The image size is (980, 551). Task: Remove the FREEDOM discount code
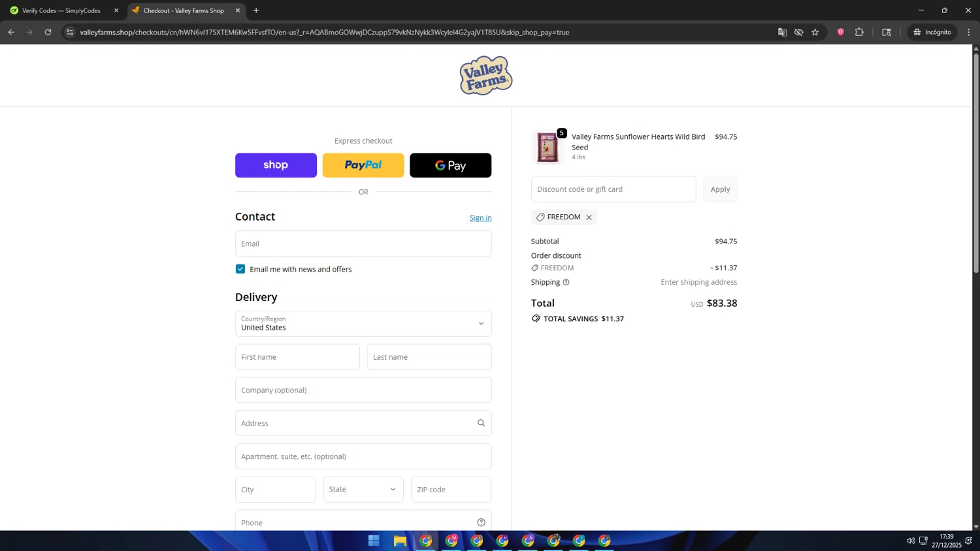(589, 217)
